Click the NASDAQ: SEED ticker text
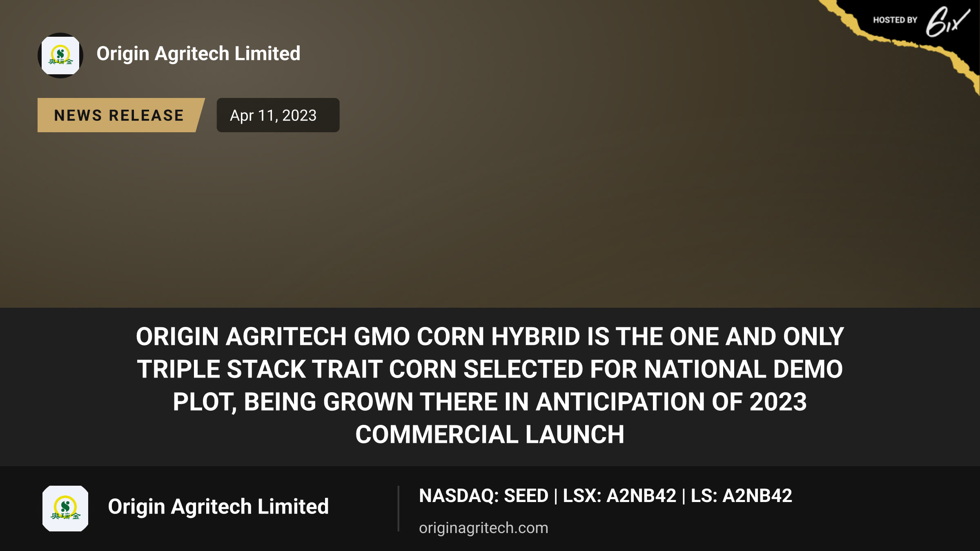This screenshot has height=551, width=980. point(483,496)
